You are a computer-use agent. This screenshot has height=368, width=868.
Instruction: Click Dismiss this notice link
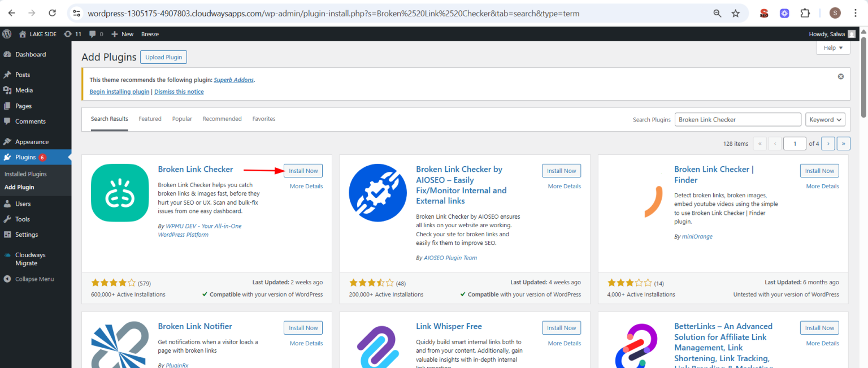point(179,92)
